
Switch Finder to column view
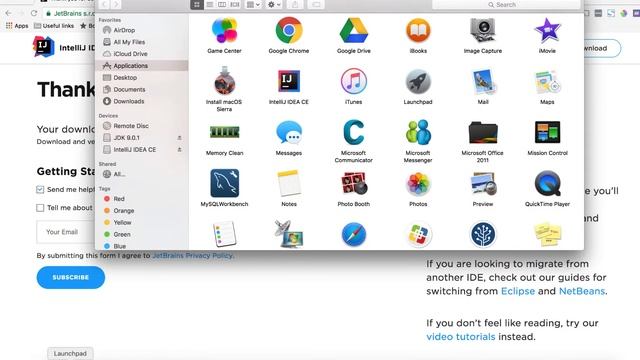[222, 4]
